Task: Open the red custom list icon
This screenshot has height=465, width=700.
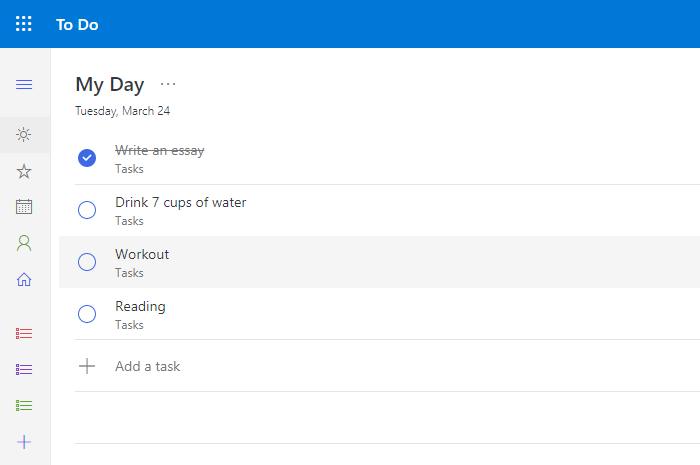Action: coord(24,333)
